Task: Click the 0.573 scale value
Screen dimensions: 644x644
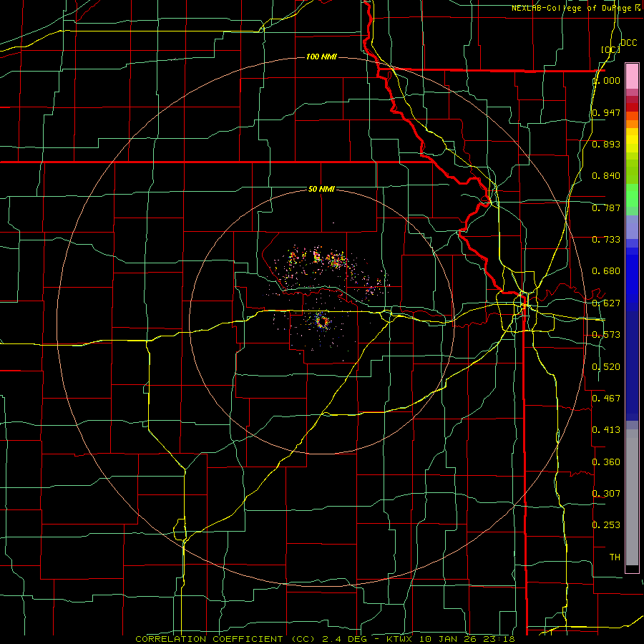Action: 606,335
